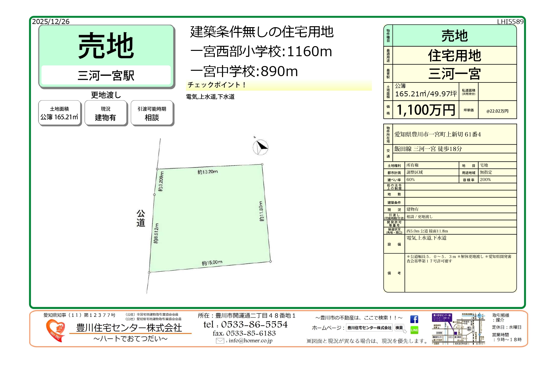This screenshot has width=555, height=392.
Task: Click the green LINE icon
Action: (414, 330)
